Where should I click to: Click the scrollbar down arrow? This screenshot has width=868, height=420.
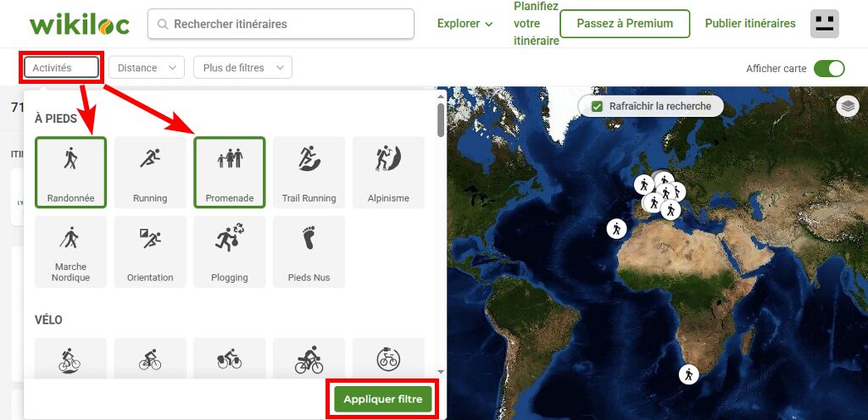[x=441, y=372]
